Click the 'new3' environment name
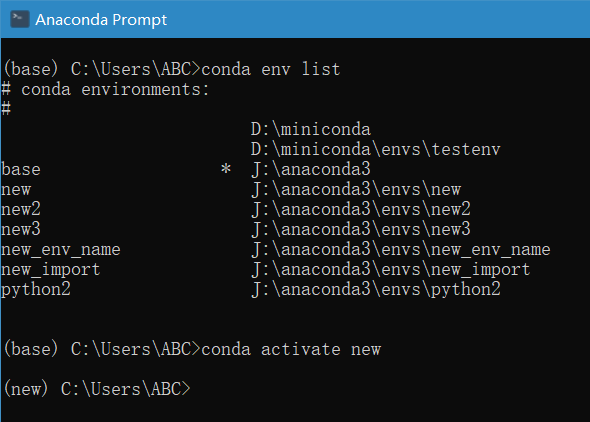 [21, 229]
